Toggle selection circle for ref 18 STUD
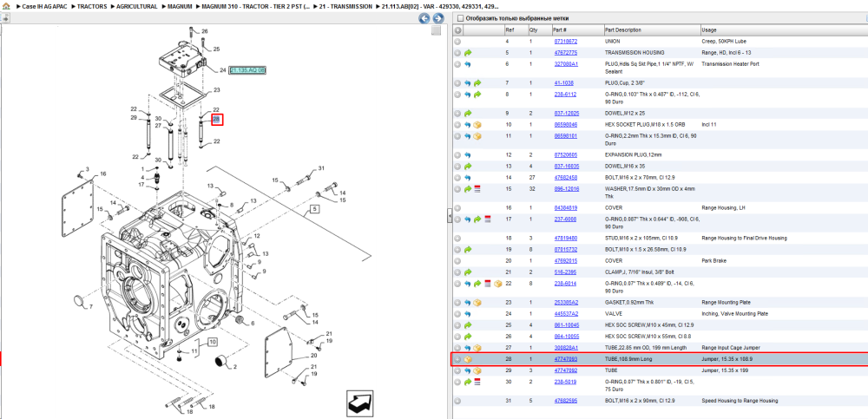The image size is (868, 419). pyautogui.click(x=457, y=238)
